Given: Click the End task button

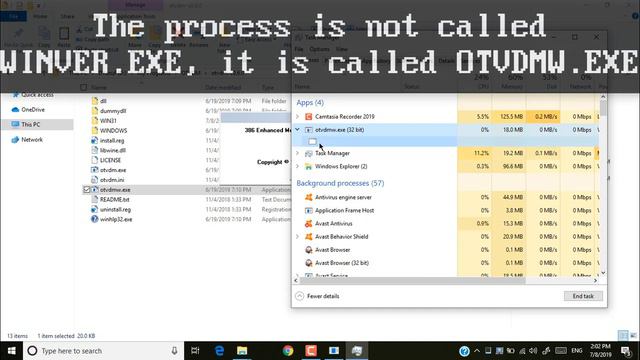Looking at the screenshot, I should [583, 296].
